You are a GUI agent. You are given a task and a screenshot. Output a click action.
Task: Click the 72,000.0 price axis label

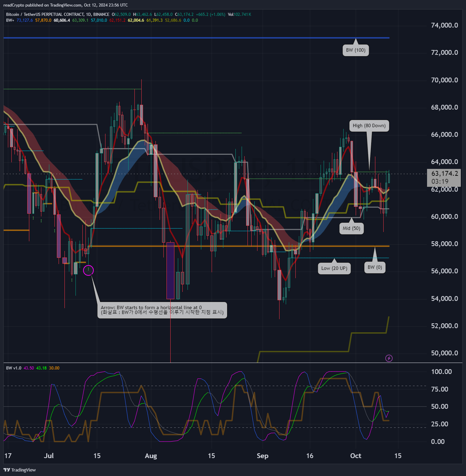click(x=445, y=52)
